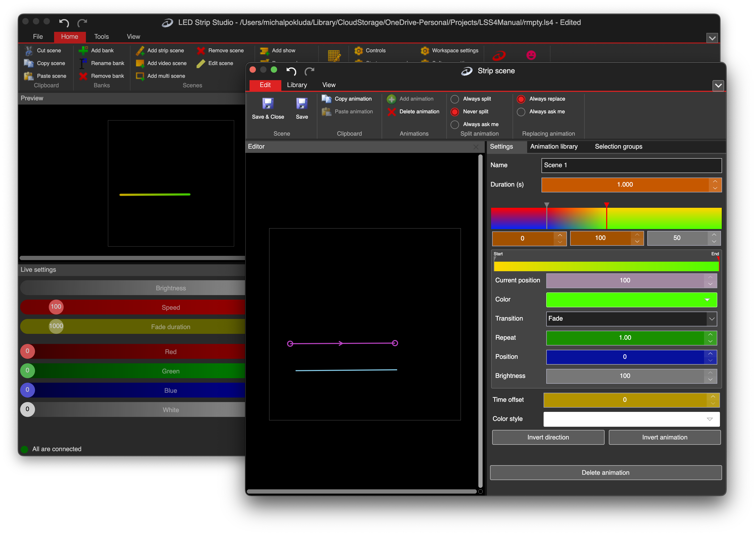This screenshot has width=756, height=535.
Task: Click the Copy animation icon
Action: click(x=326, y=99)
